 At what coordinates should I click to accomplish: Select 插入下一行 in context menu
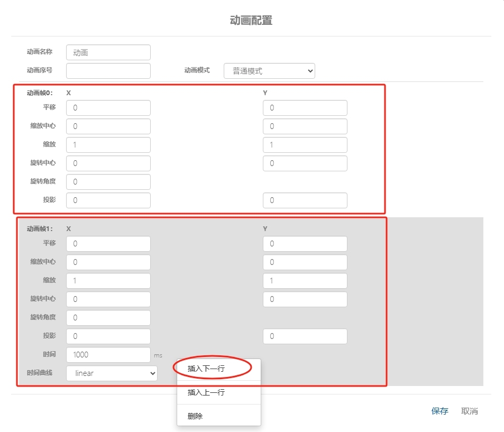point(206,369)
